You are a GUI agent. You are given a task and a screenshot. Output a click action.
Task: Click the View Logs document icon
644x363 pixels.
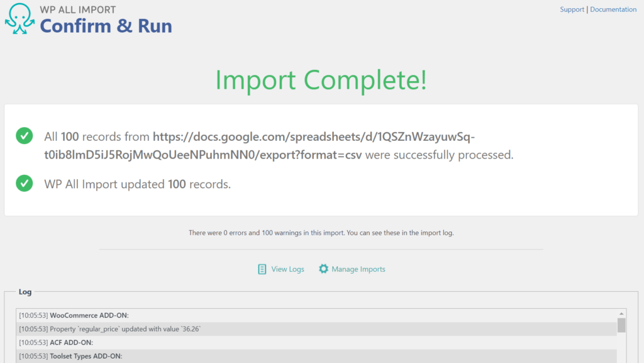tap(262, 269)
